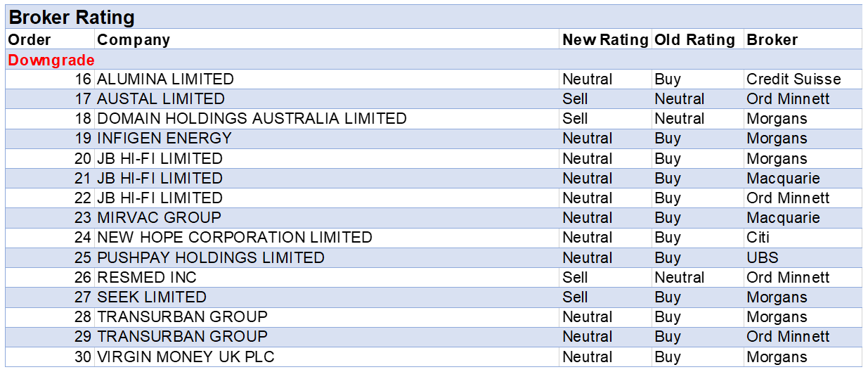Click the Old Rating column header
The width and height of the screenshot is (868, 372).
694,40
